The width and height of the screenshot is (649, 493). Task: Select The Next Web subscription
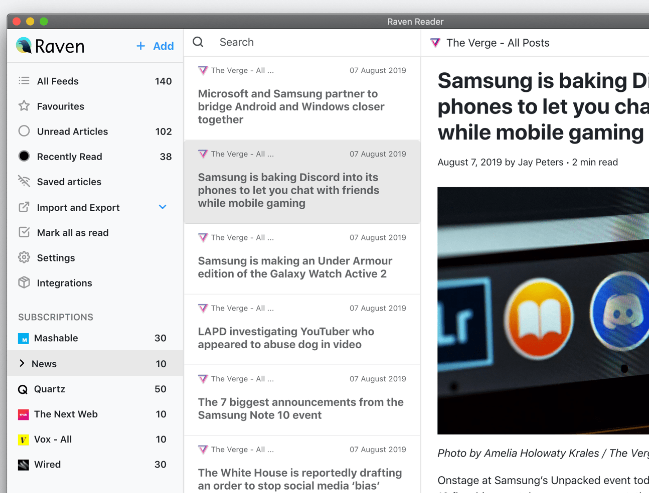click(95, 414)
